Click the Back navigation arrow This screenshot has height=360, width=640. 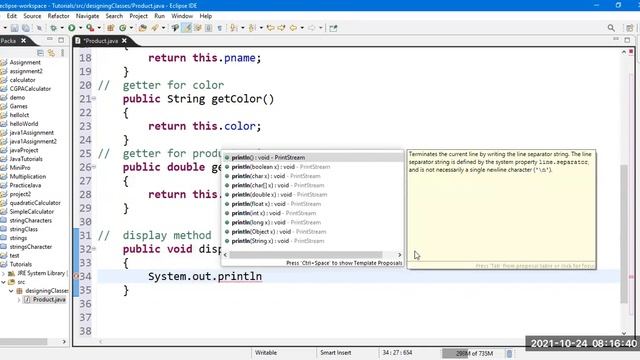tap(293, 28)
